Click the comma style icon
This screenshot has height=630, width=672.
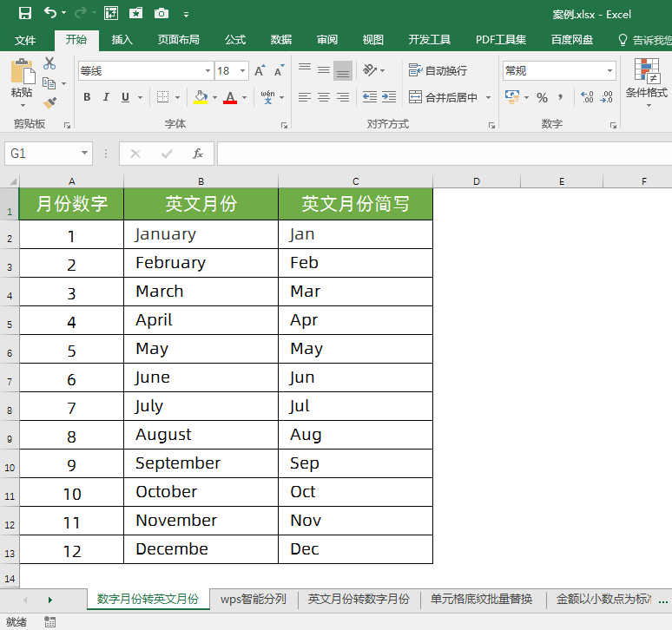coord(560,97)
